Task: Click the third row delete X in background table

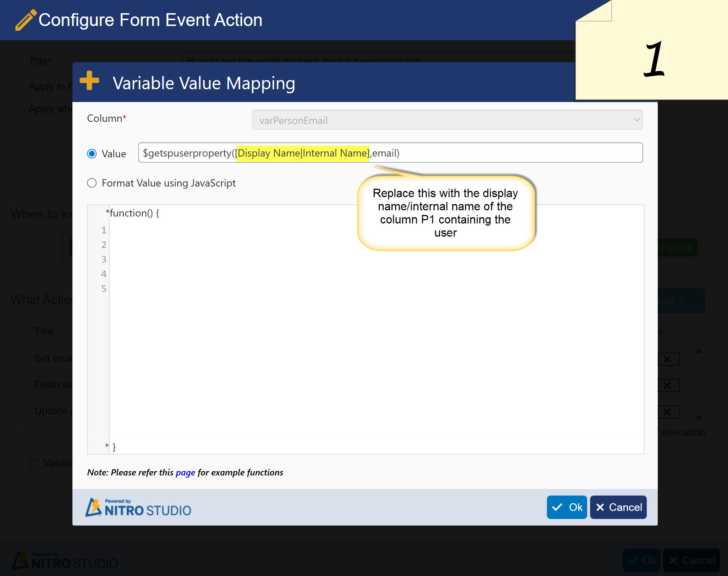Action: click(668, 412)
